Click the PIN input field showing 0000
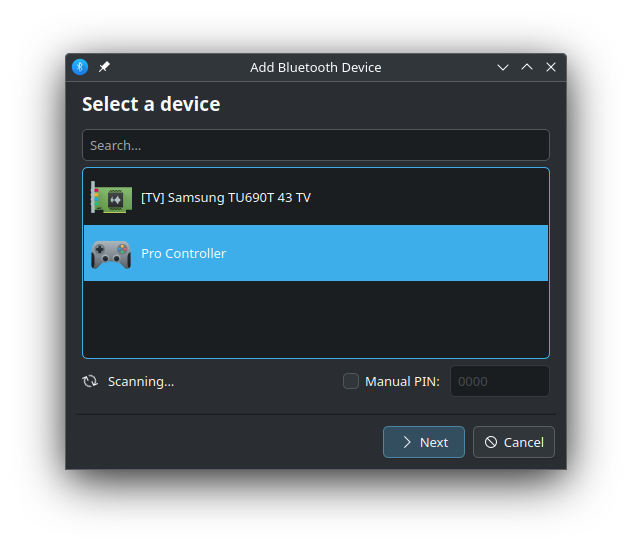633x548 pixels. tap(500, 381)
